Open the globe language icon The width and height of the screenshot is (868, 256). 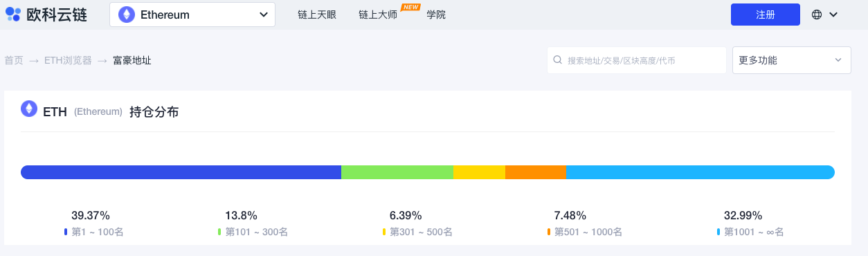pyautogui.click(x=817, y=15)
